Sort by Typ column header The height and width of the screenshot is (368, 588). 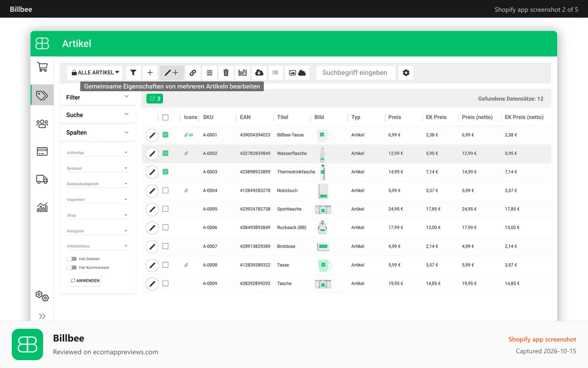(356, 117)
